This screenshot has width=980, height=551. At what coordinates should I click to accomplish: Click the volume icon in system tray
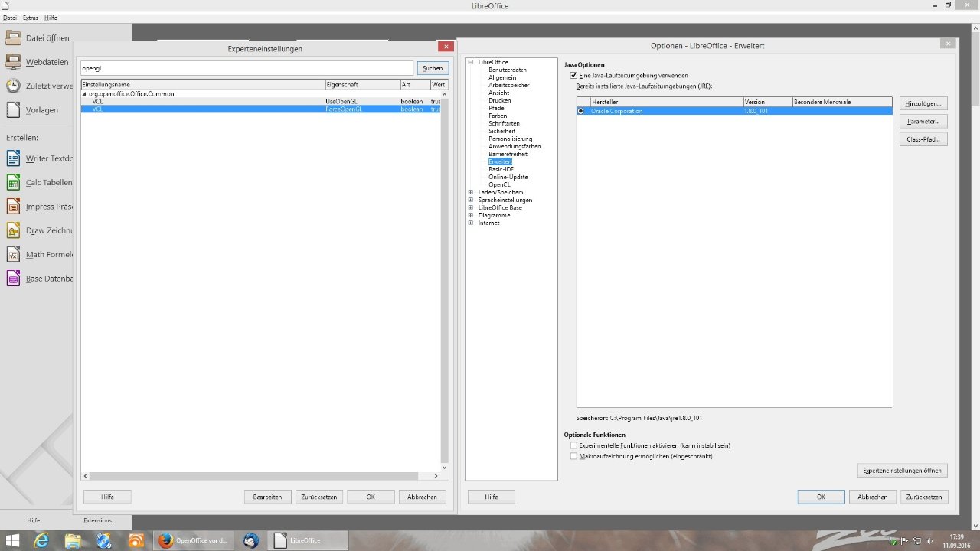(929, 541)
